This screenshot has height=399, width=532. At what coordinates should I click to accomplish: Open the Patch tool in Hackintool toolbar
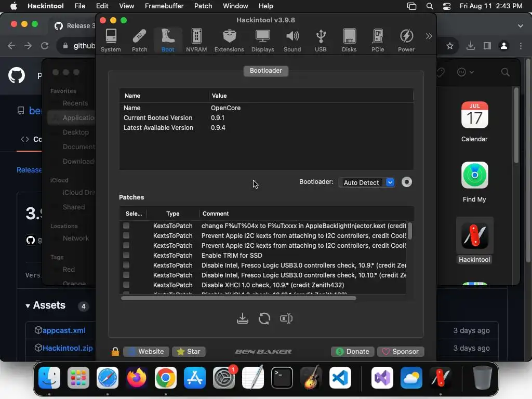click(x=139, y=41)
